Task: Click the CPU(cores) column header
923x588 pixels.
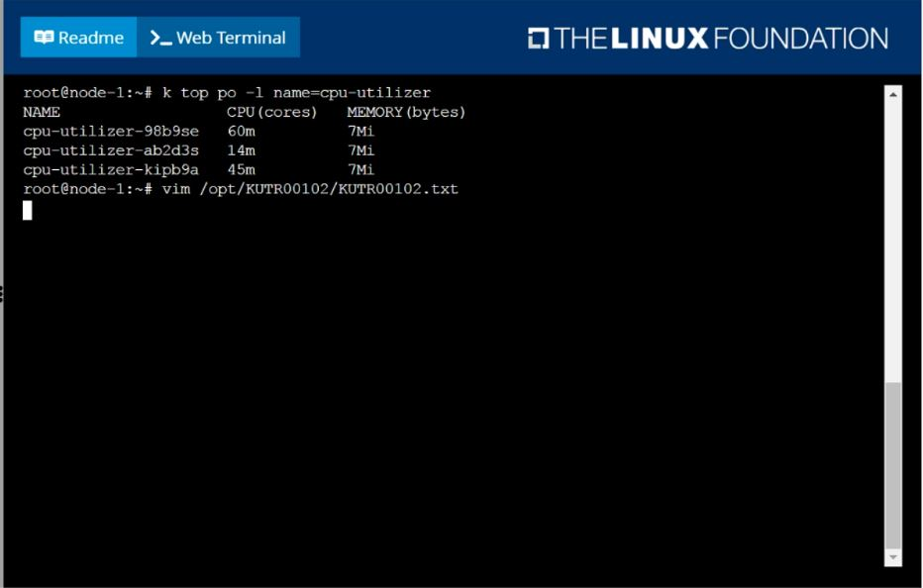Action: [x=271, y=113]
